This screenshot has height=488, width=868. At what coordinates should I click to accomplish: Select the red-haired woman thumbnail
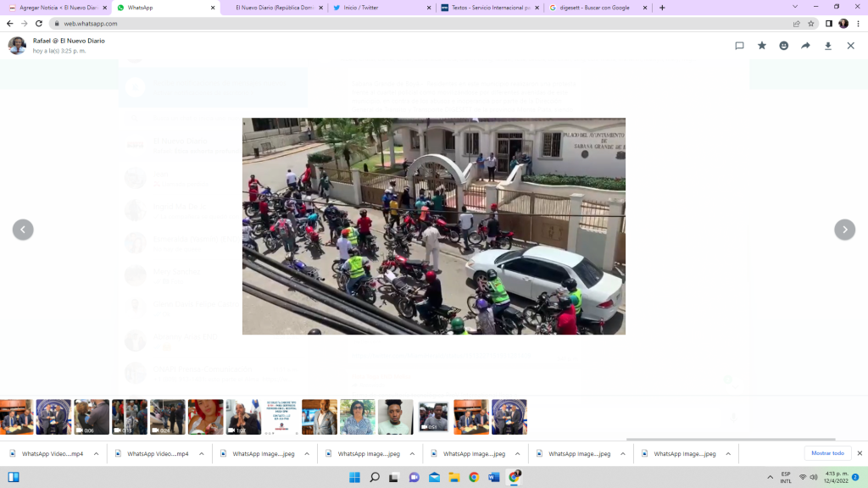point(205,417)
